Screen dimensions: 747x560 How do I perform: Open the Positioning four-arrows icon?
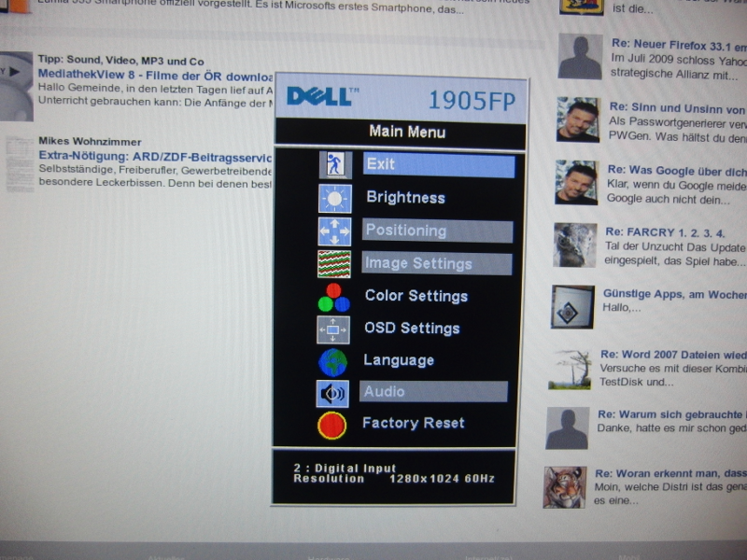(x=334, y=231)
